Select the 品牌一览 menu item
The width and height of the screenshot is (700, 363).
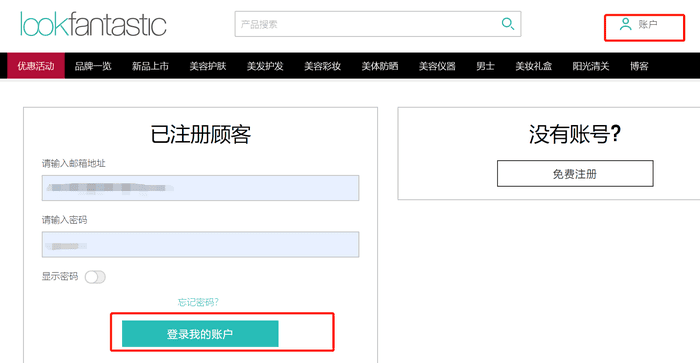click(93, 66)
